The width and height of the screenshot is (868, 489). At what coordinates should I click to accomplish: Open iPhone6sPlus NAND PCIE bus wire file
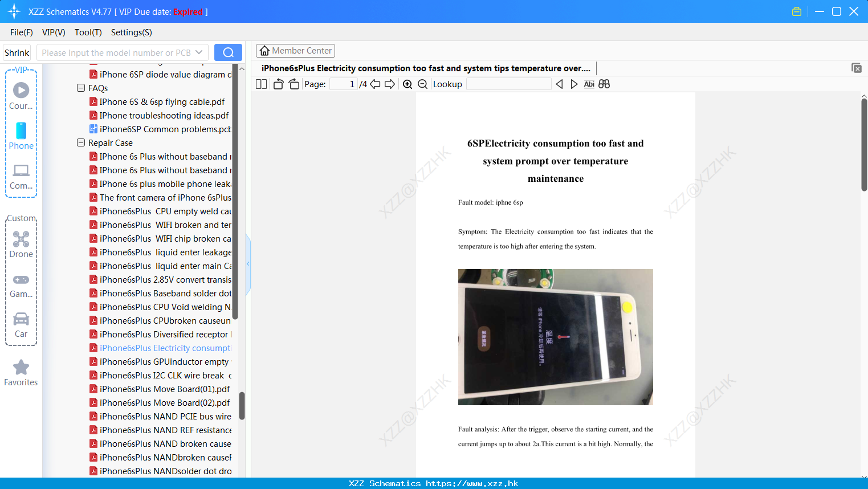coord(161,416)
